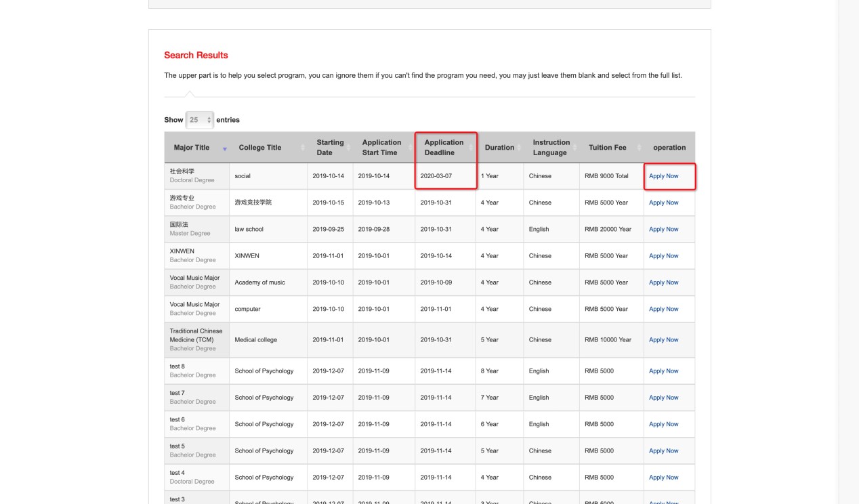Screen dimensions: 859x504
Task: Sort table by Starting Date column
Action: pyautogui.click(x=330, y=148)
